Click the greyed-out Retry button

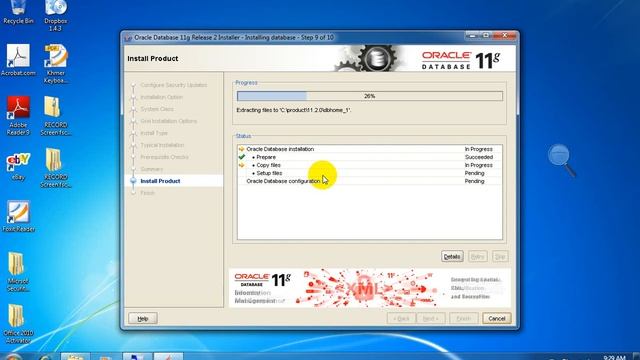pos(478,256)
